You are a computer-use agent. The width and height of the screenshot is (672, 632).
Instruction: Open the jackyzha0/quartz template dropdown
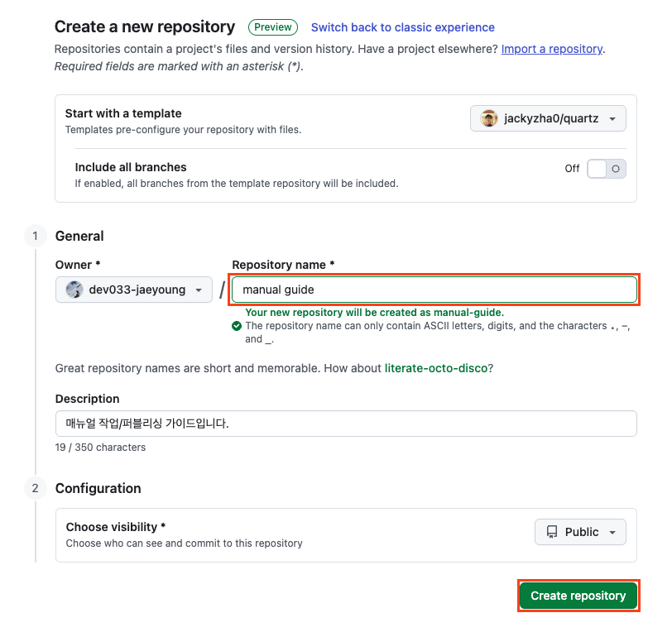click(548, 118)
